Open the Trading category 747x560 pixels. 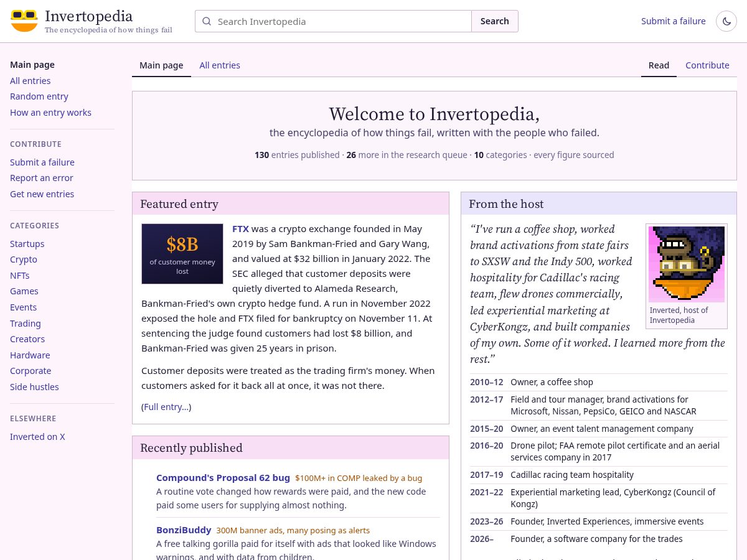coord(26,324)
